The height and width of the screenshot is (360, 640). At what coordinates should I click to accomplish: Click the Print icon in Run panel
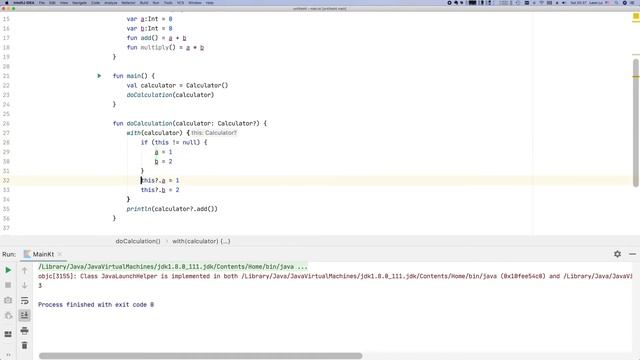pos(24,330)
